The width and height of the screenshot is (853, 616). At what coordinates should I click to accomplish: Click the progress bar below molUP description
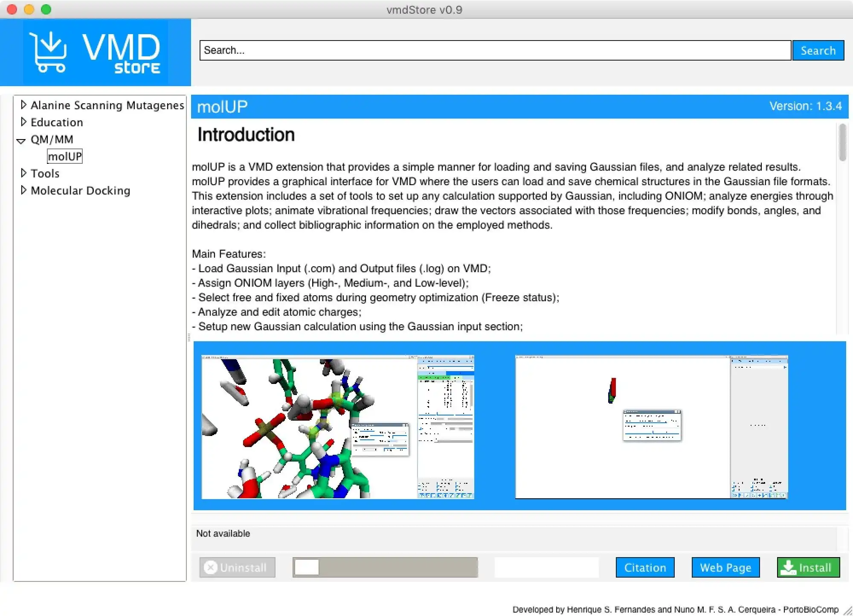point(386,567)
